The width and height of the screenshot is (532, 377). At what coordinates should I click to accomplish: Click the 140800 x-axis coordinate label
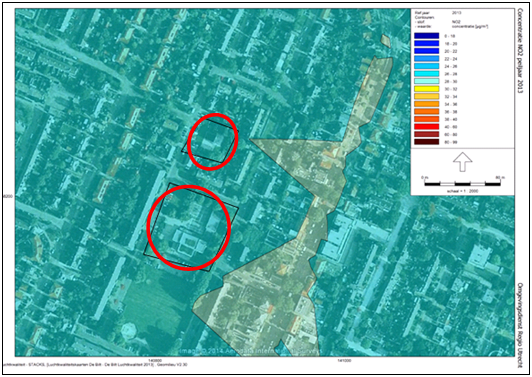(155, 361)
